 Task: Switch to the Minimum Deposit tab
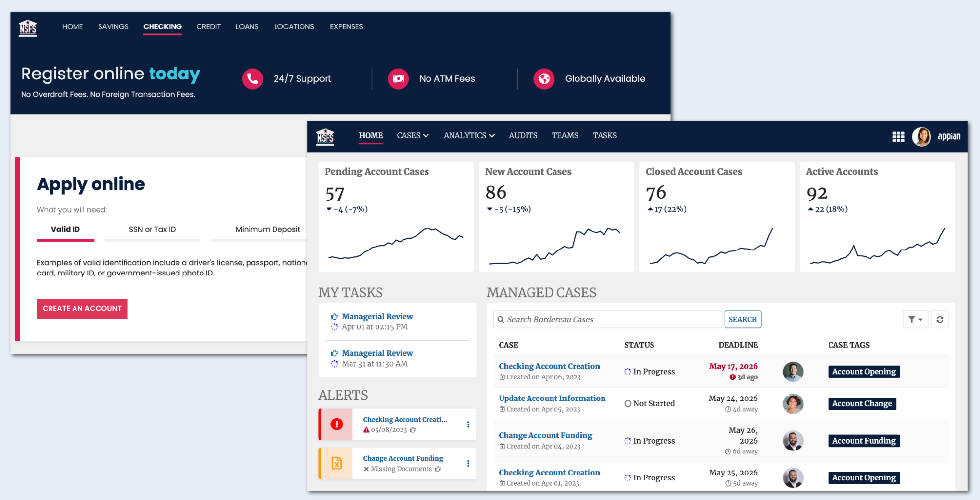pyautogui.click(x=268, y=230)
